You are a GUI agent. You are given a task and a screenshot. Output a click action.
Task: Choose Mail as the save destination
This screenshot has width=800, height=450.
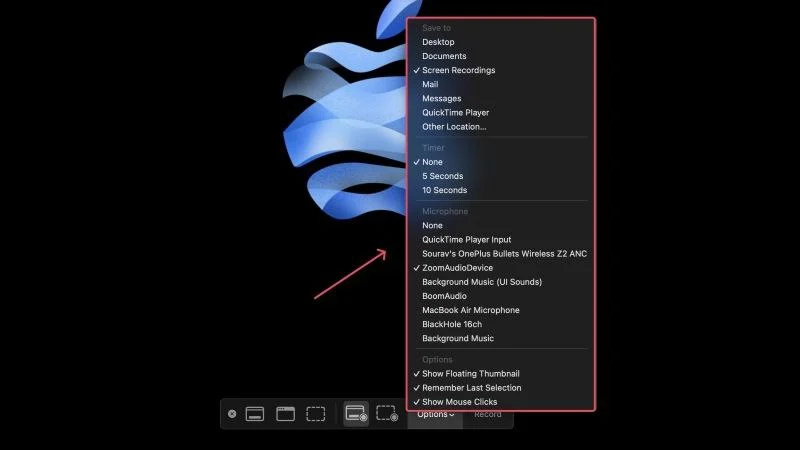(430, 84)
